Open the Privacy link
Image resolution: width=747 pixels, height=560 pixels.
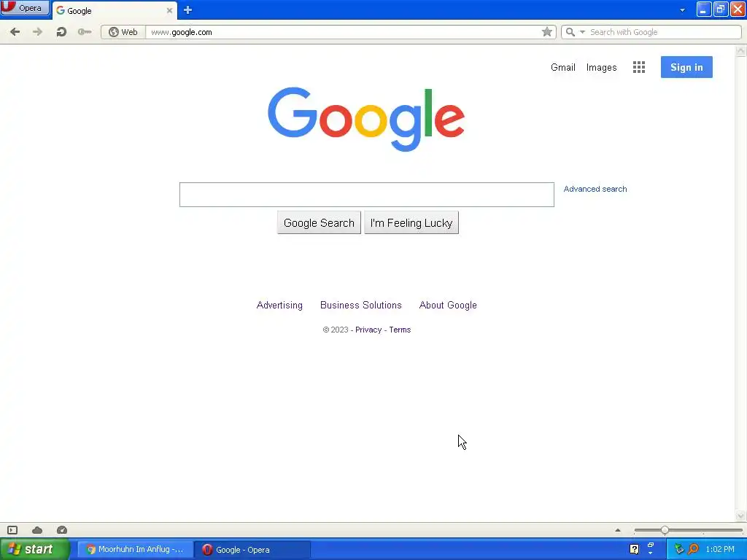368,330
